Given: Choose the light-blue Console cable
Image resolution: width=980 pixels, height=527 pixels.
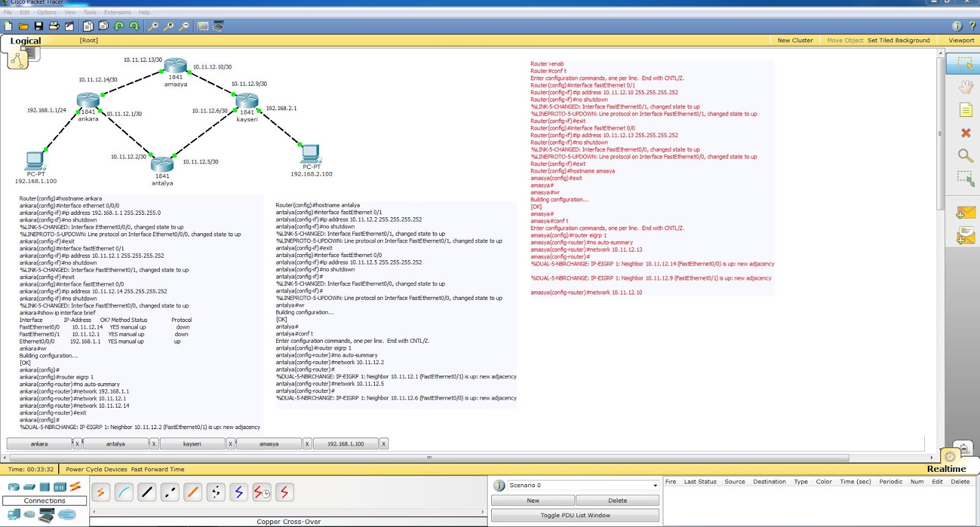Looking at the screenshot, I should 124,492.
